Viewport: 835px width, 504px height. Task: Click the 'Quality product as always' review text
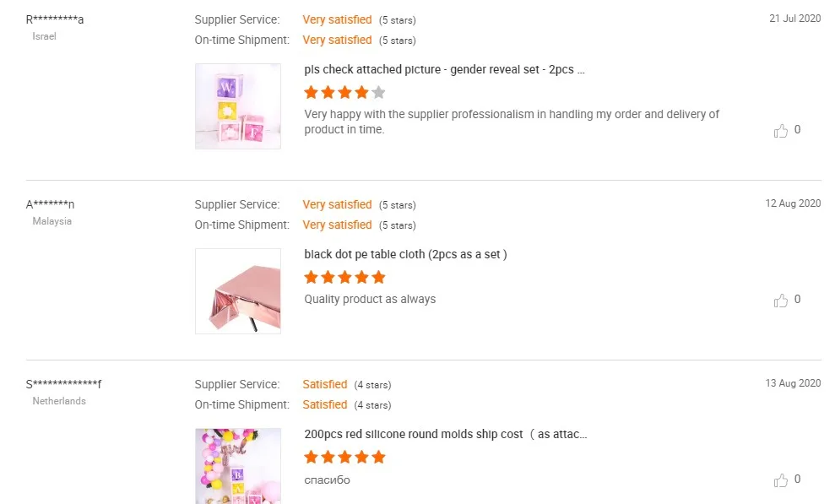[x=370, y=299]
